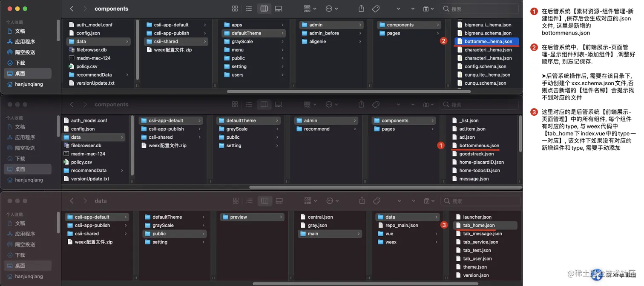
Task: Open the group-by dropdown in the data window
Action: pyautogui.click(x=311, y=200)
